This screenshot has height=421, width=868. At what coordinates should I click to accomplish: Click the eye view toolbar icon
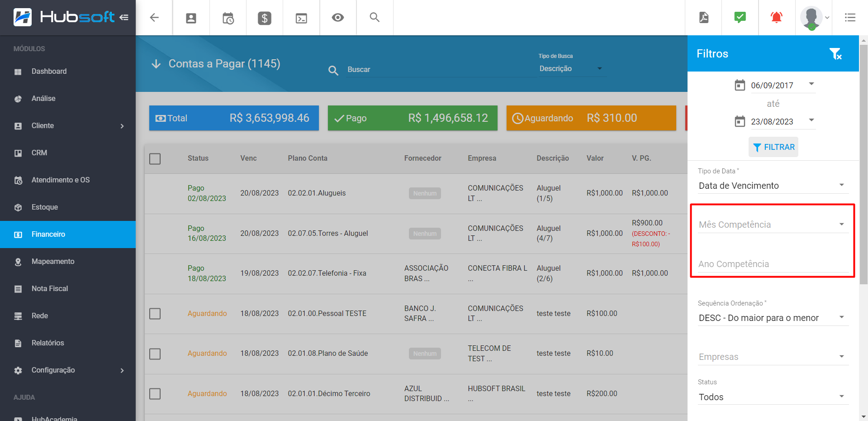point(338,18)
